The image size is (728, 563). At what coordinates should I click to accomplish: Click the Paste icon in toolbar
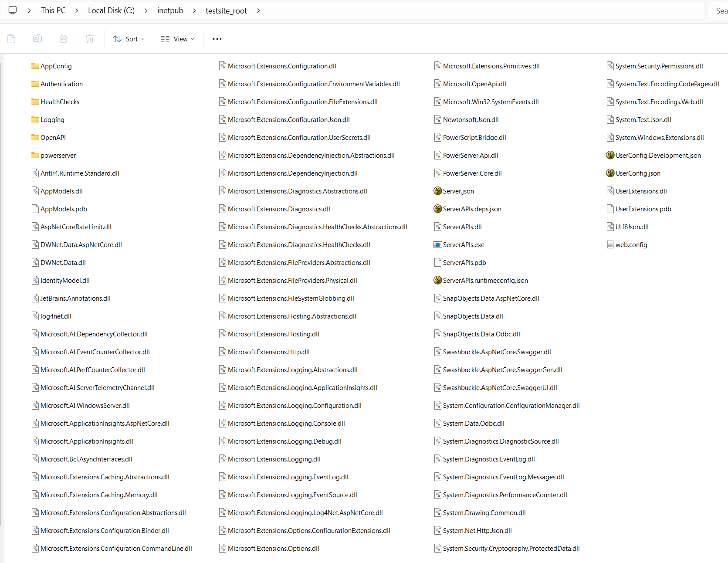pyautogui.click(x=11, y=39)
